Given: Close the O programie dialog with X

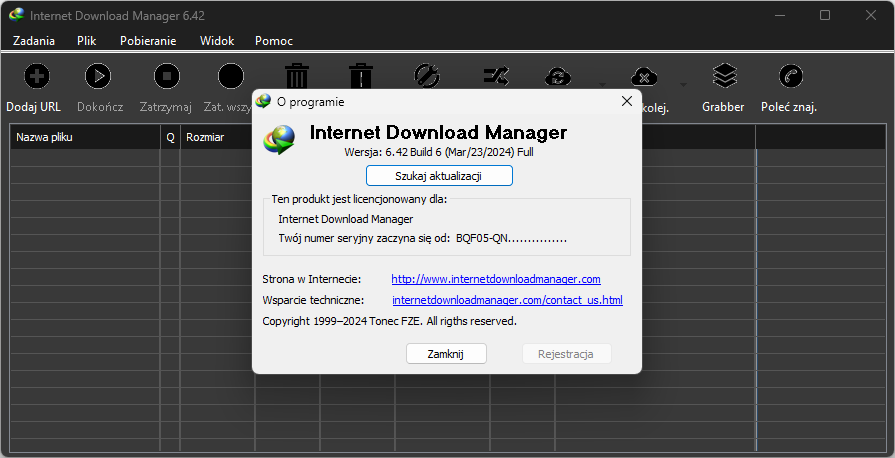Looking at the screenshot, I should (x=627, y=102).
